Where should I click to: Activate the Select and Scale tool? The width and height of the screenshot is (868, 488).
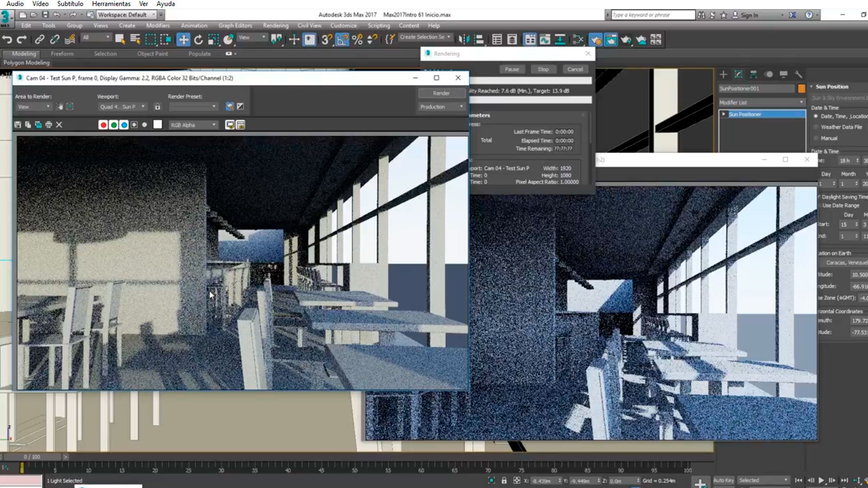[213, 40]
